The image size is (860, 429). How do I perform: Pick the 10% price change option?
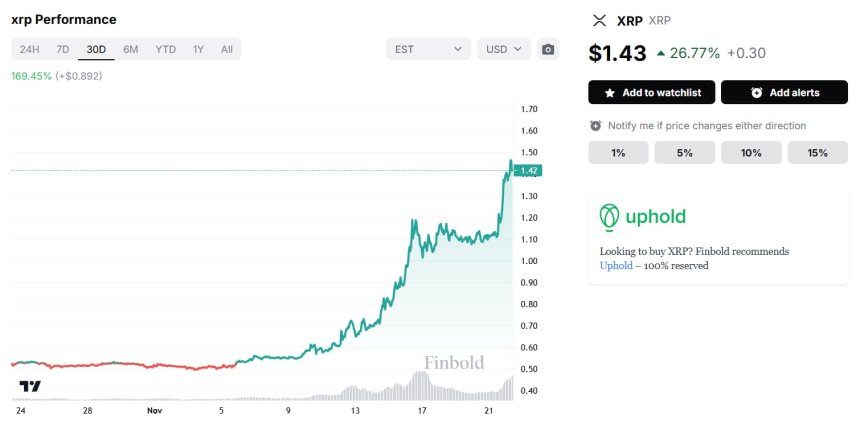pyautogui.click(x=751, y=153)
